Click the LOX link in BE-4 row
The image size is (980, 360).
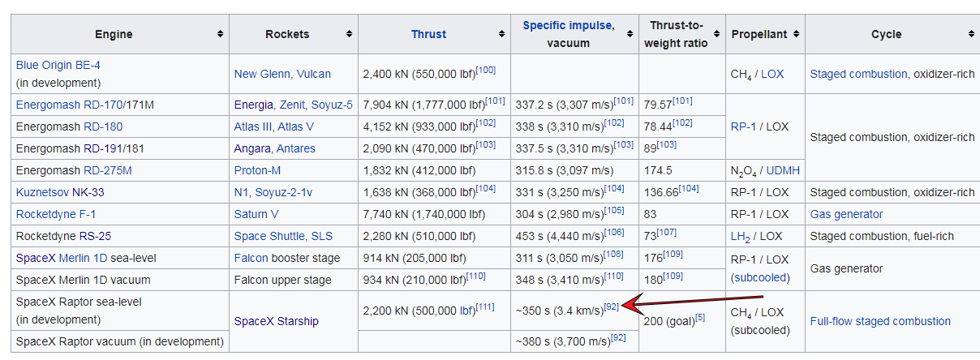tap(772, 74)
